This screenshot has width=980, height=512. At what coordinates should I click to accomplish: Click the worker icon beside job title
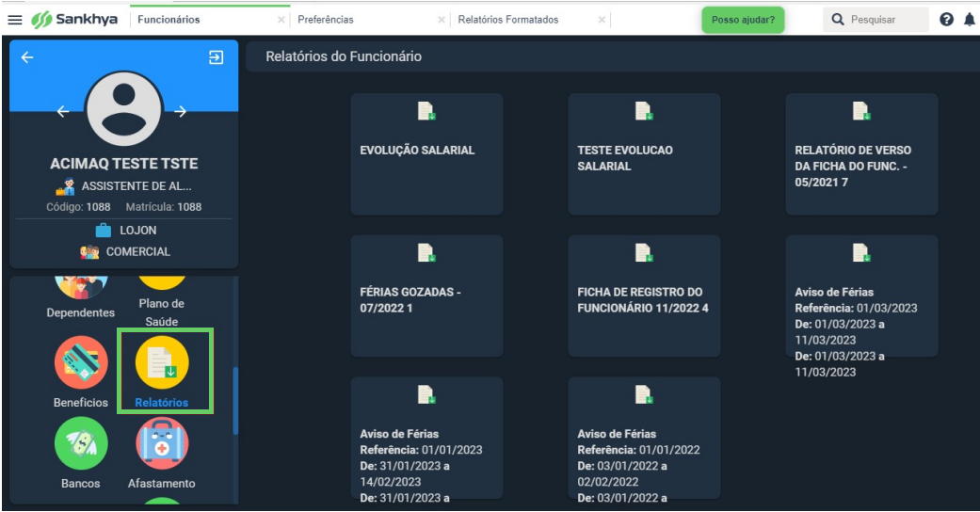[66, 186]
